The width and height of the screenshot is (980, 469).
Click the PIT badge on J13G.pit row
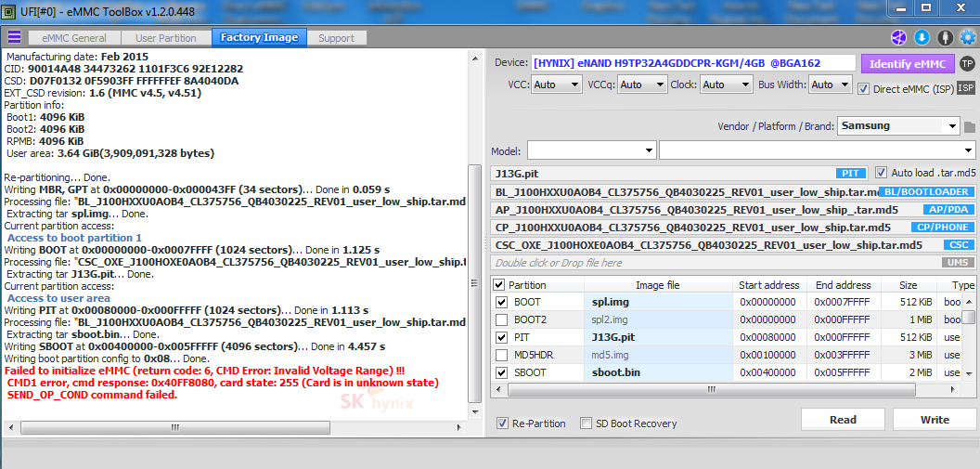click(851, 174)
